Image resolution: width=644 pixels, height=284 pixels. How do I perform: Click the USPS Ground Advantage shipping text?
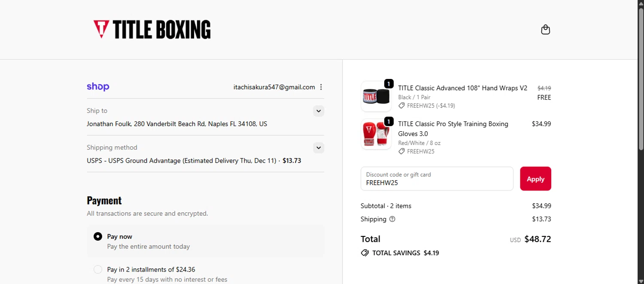182,161
